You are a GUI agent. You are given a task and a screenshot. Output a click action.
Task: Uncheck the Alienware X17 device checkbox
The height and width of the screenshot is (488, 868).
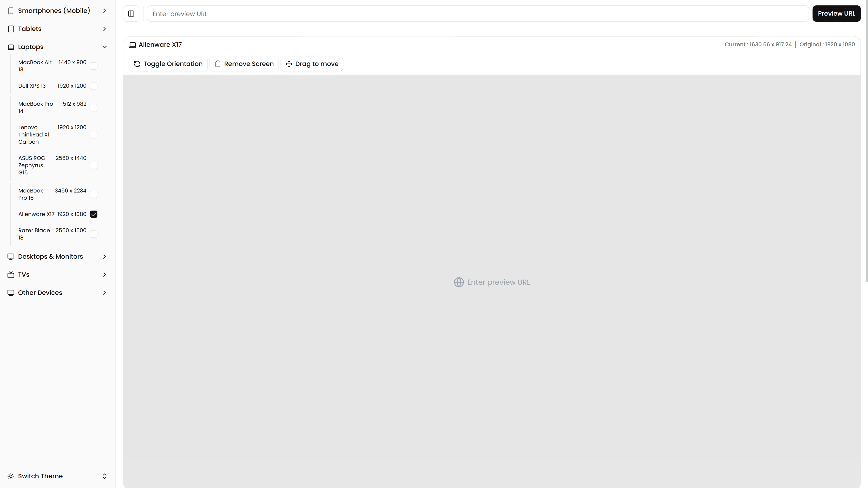(x=94, y=214)
